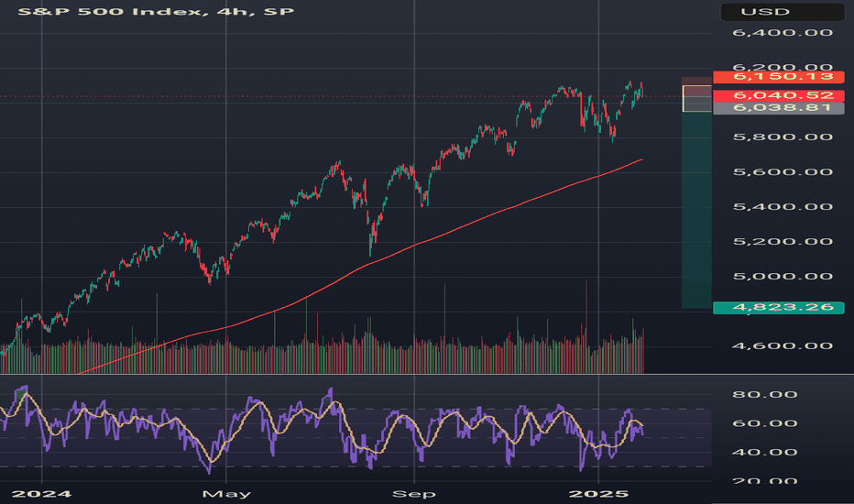Click the 40.00 RSI axis label
The width and height of the screenshot is (854, 504).
[765, 453]
